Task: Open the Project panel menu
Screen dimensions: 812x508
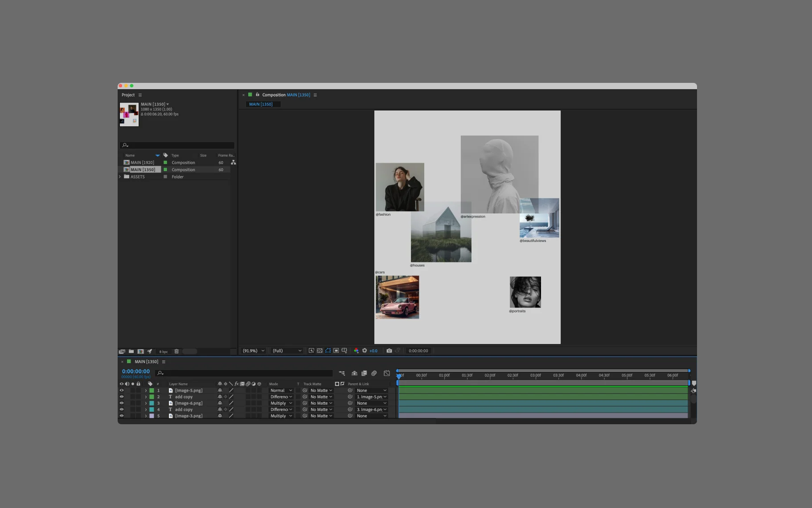Action: pos(140,95)
